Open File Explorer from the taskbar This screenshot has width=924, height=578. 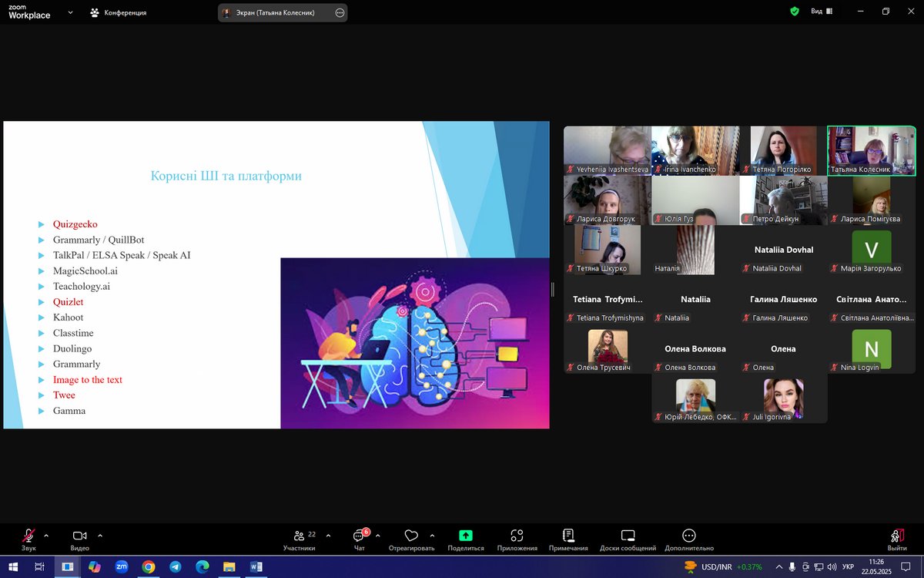pyautogui.click(x=229, y=566)
